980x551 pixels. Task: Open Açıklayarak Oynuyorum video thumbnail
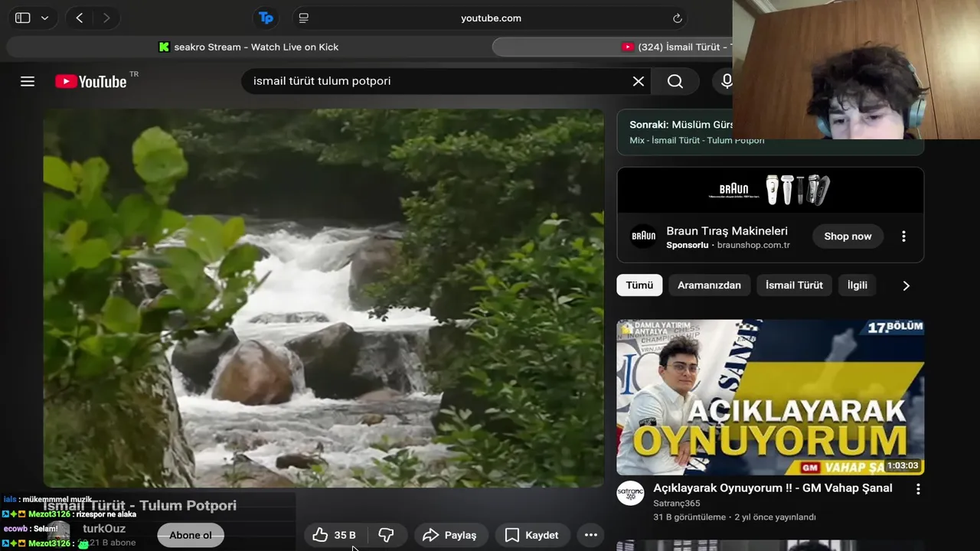coord(770,397)
